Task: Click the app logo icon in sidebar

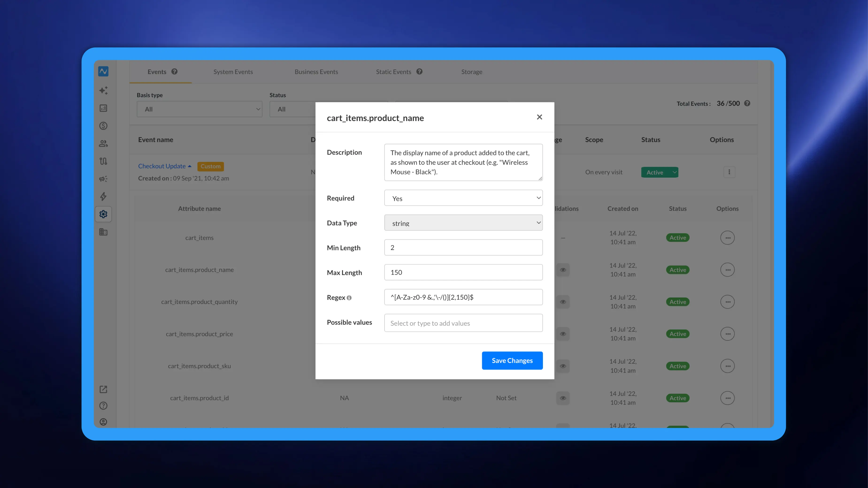Action: click(x=104, y=71)
